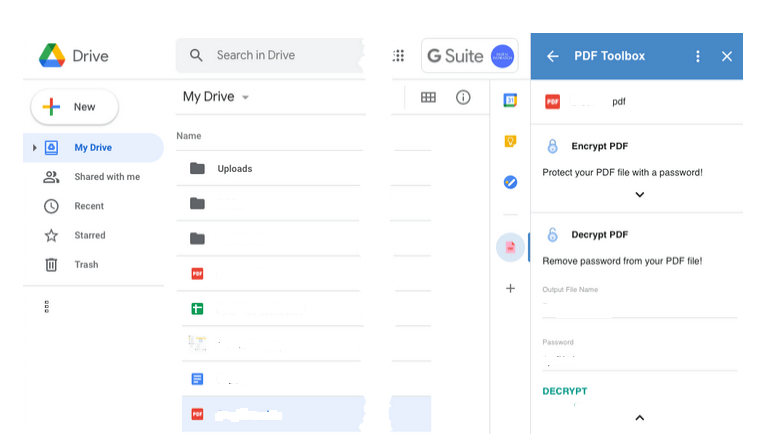Click the Encrypt PDF lock icon
The height and width of the screenshot is (434, 757).
tap(553, 146)
